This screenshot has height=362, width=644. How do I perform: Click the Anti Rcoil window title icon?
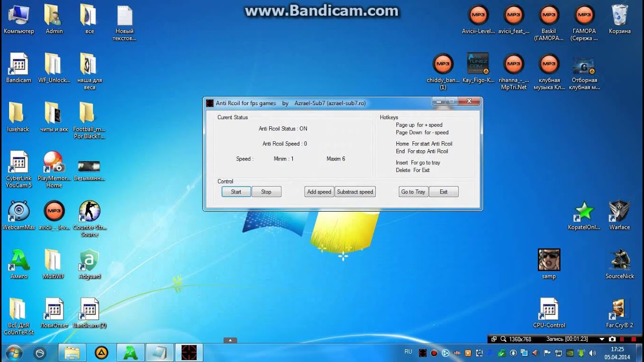210,103
